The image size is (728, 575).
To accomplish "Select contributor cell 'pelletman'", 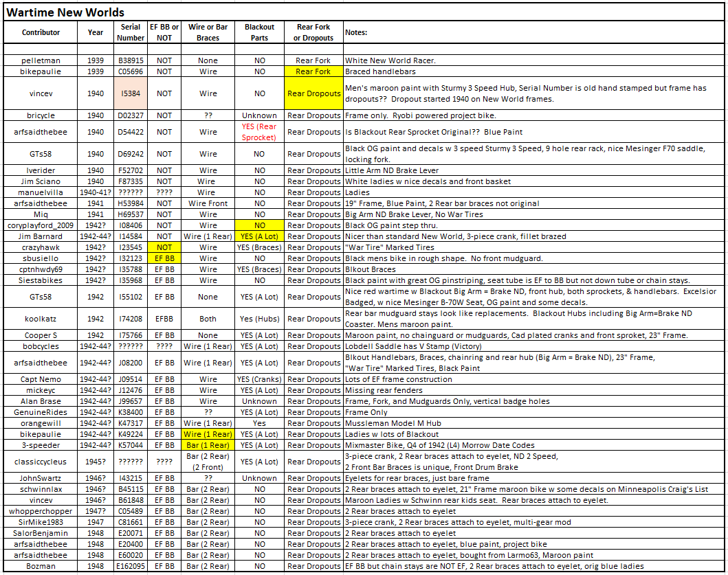I will pyautogui.click(x=41, y=60).
